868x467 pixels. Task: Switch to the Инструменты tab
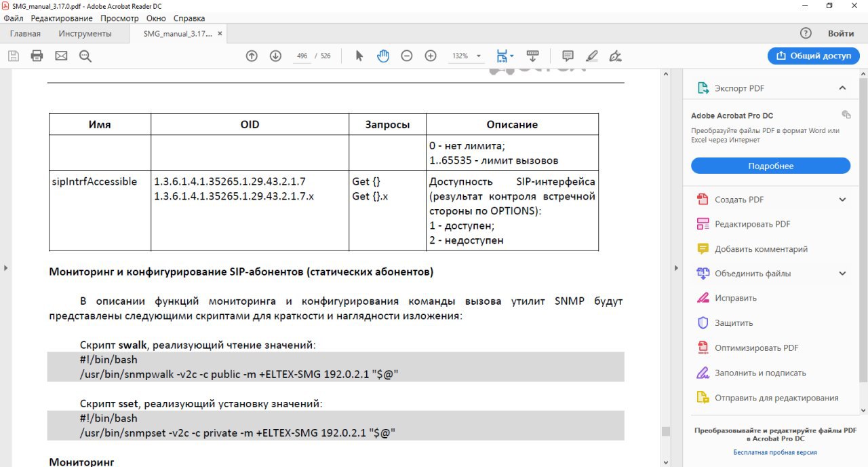pos(85,33)
